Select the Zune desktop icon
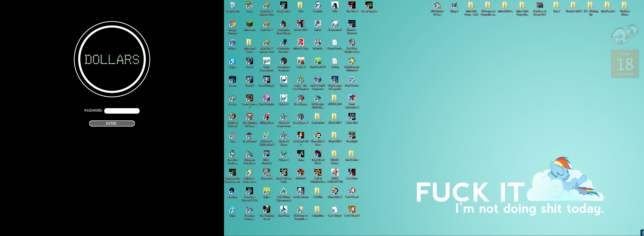This screenshot has height=236, width=644. coord(233,137)
